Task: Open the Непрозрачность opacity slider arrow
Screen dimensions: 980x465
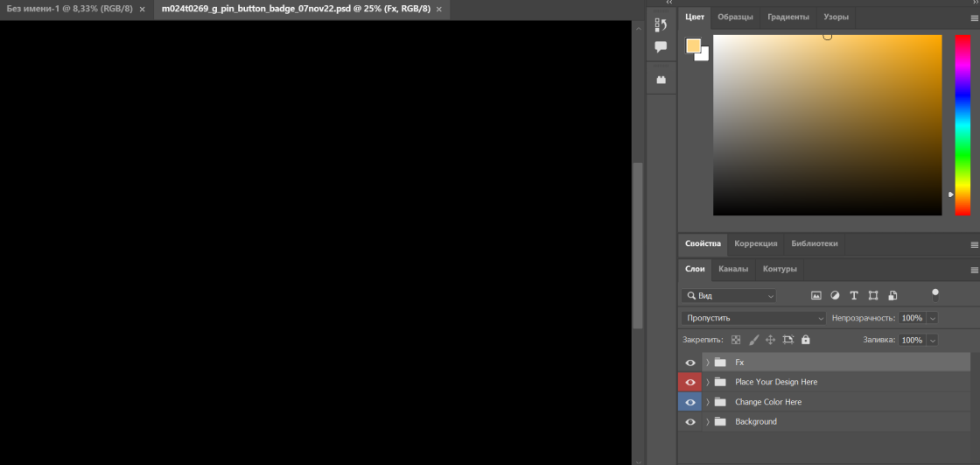Action: point(933,318)
